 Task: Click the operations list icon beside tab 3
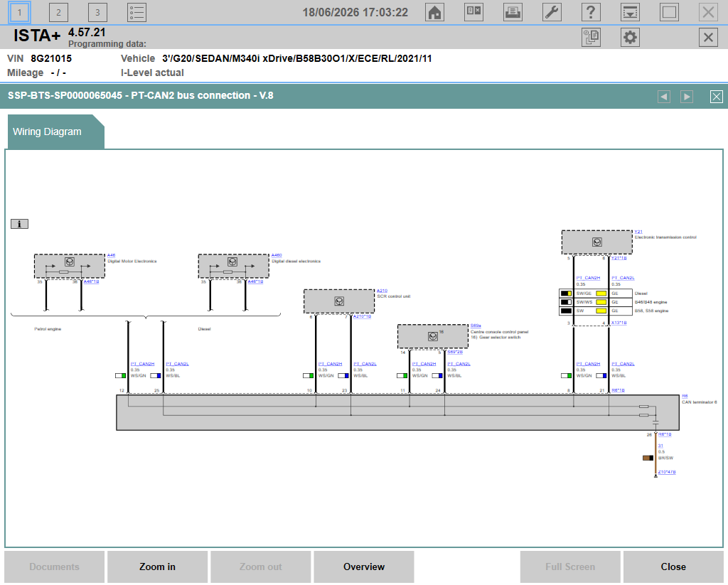tap(137, 13)
